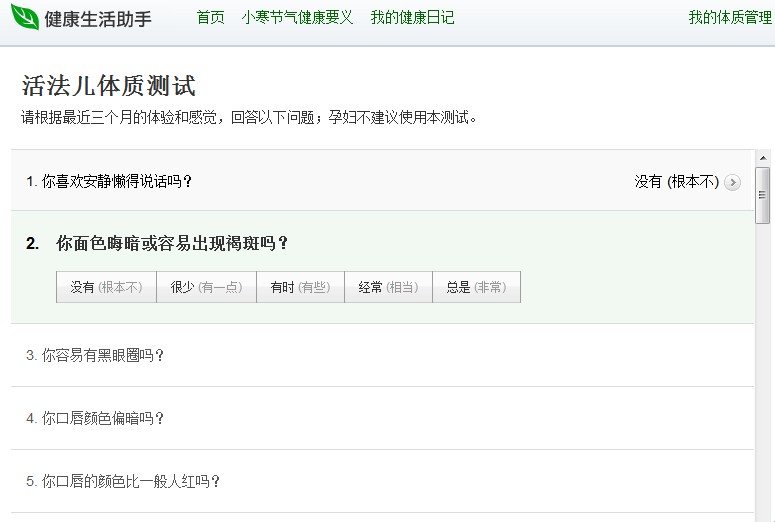Expand question 5 你口唇的颜色比一般人红吗

pos(382,481)
